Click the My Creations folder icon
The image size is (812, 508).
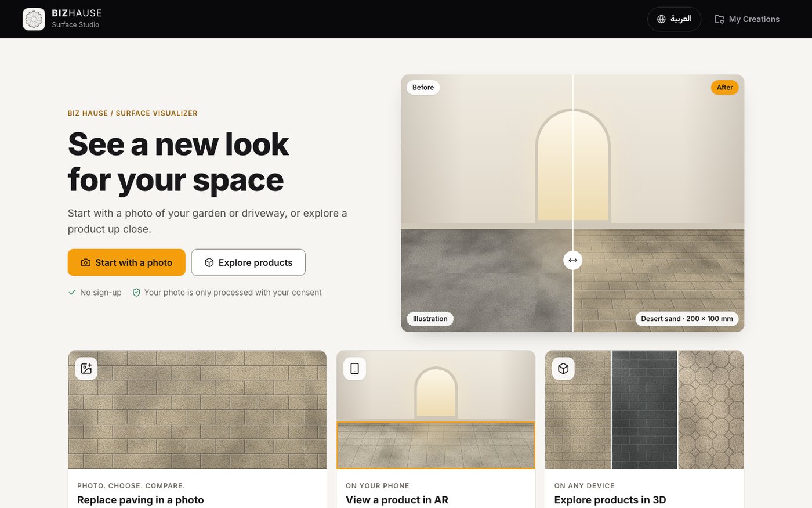[x=719, y=19]
